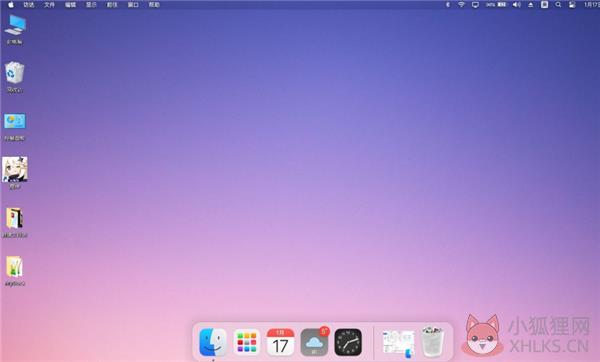Open the Calendar app showing 17
Image resolution: width=600 pixels, height=362 pixels.
click(280, 342)
